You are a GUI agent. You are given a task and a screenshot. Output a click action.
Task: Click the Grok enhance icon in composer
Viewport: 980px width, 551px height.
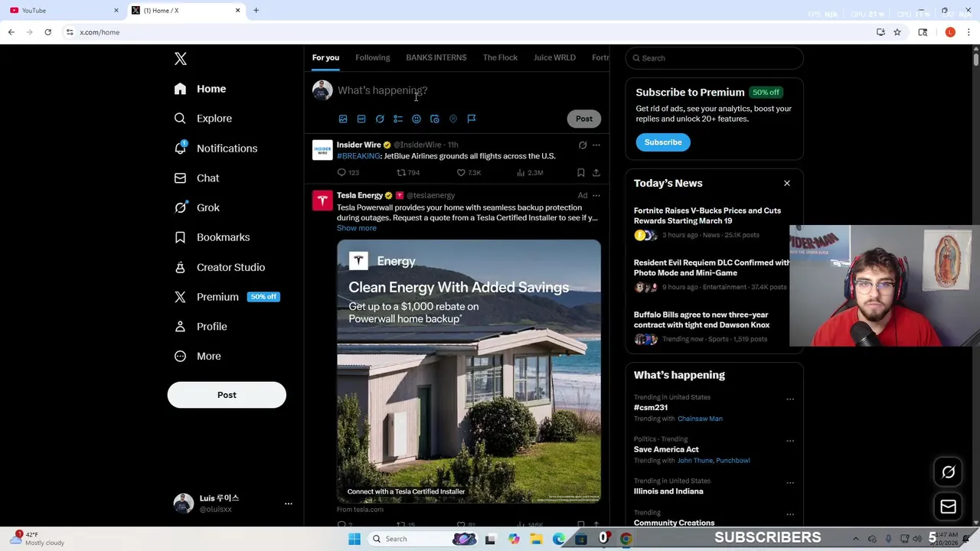pyautogui.click(x=380, y=119)
